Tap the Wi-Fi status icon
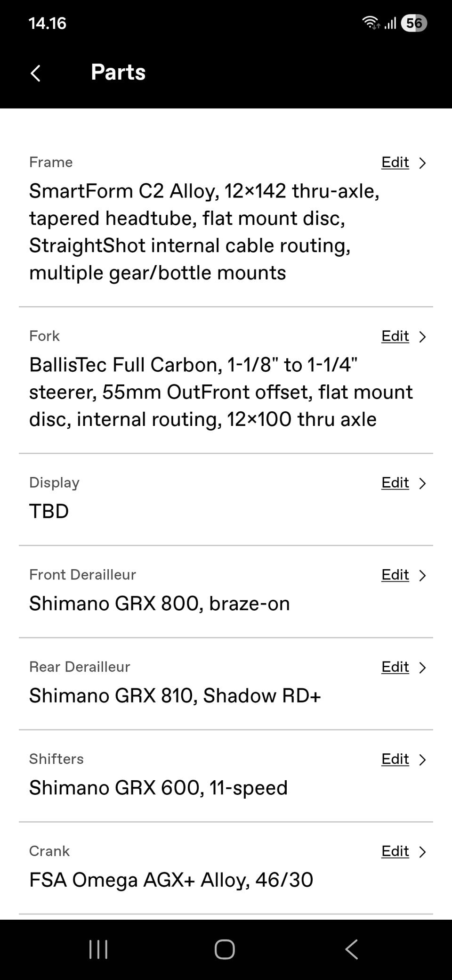The width and height of the screenshot is (452, 980). click(x=371, y=23)
